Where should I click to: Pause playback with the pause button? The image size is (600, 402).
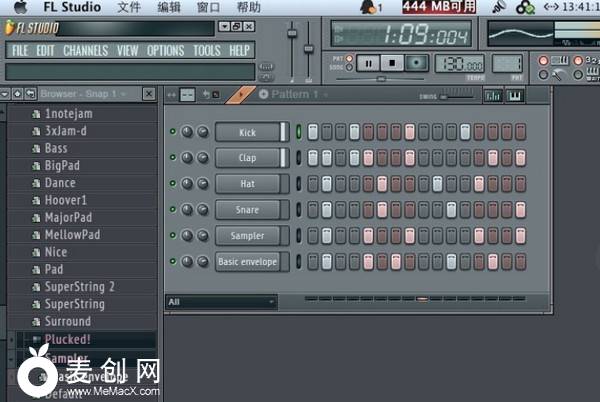pyautogui.click(x=368, y=63)
